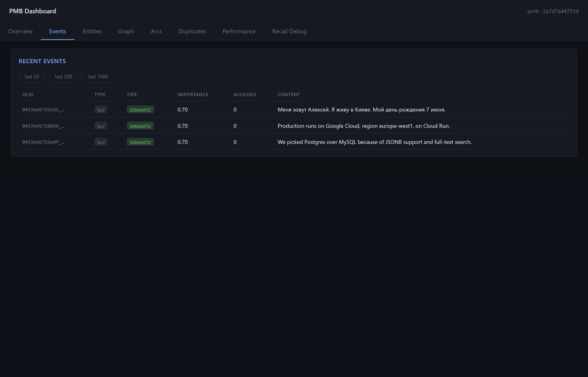
Task: Open the Overview tab
Action: 20,31
